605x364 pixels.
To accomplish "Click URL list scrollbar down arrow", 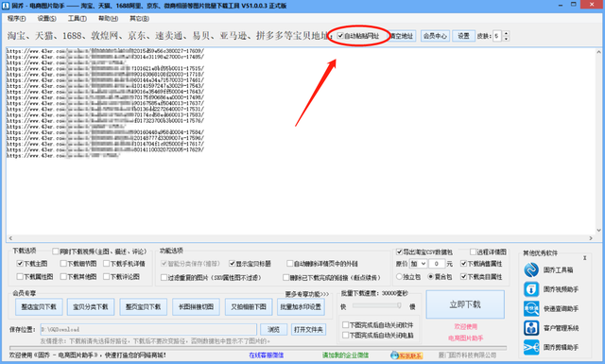I will tap(598, 231).
